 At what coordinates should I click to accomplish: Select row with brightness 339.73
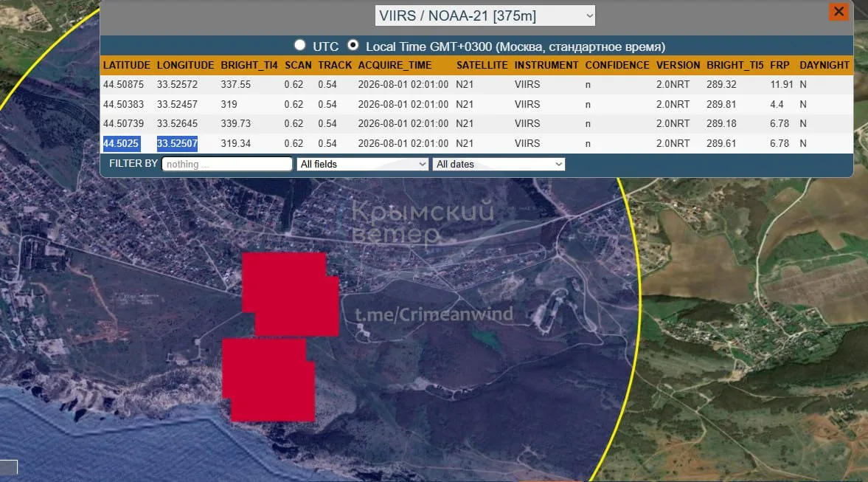point(476,123)
